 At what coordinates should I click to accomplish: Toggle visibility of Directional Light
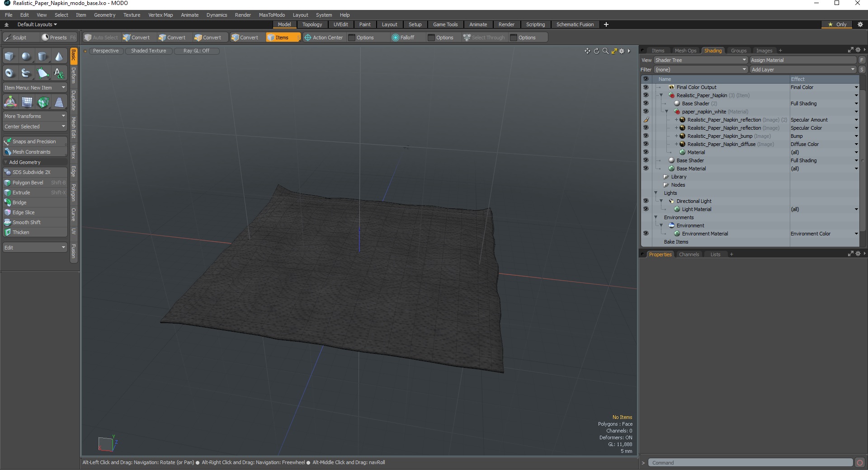[646, 201]
